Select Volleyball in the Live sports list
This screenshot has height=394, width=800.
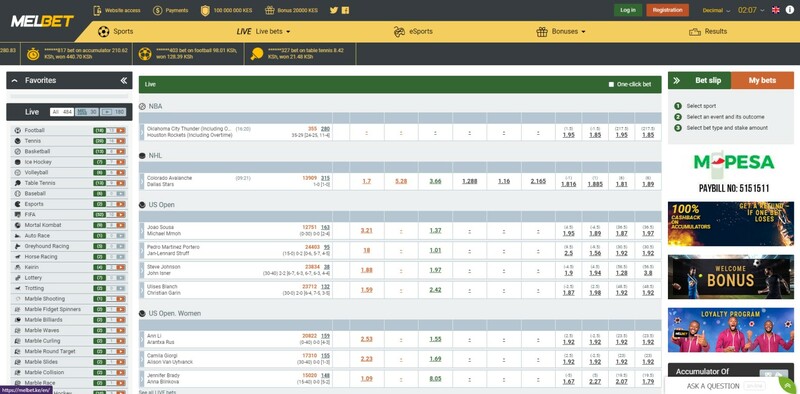pos(36,173)
